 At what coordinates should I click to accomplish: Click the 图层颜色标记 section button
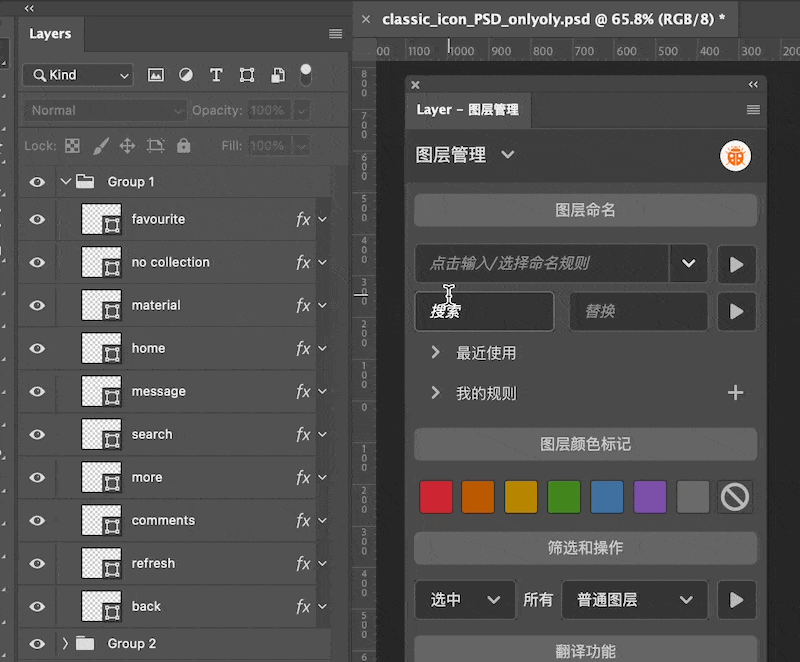[585, 444]
